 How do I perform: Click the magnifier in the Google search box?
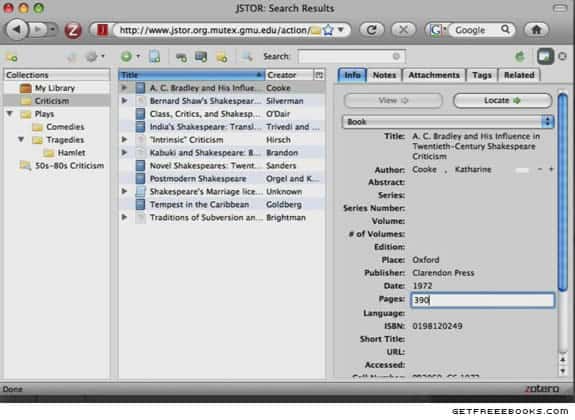506,29
